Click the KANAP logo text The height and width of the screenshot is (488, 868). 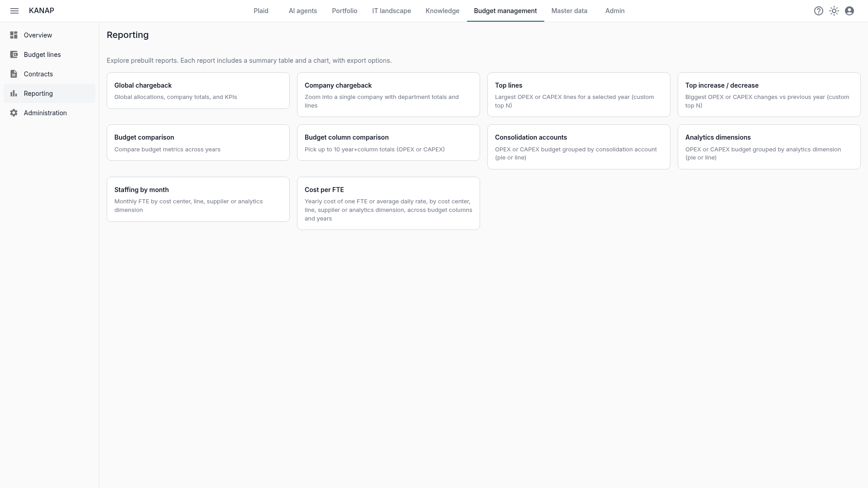pyautogui.click(x=42, y=11)
